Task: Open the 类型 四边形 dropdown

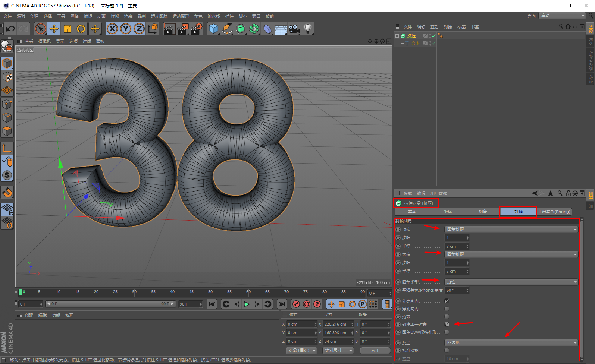Action: pos(511,342)
